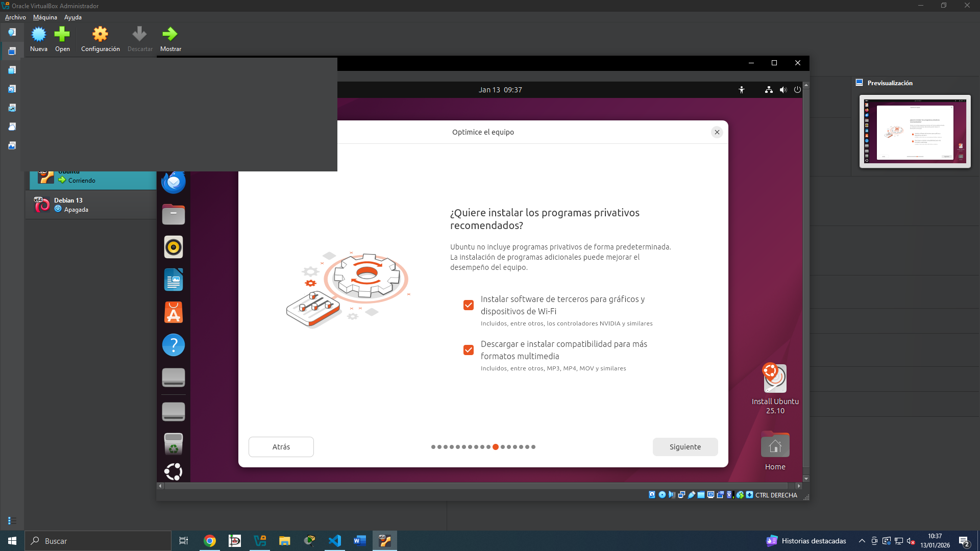
Task: Open the Máquina menu
Action: point(45,17)
